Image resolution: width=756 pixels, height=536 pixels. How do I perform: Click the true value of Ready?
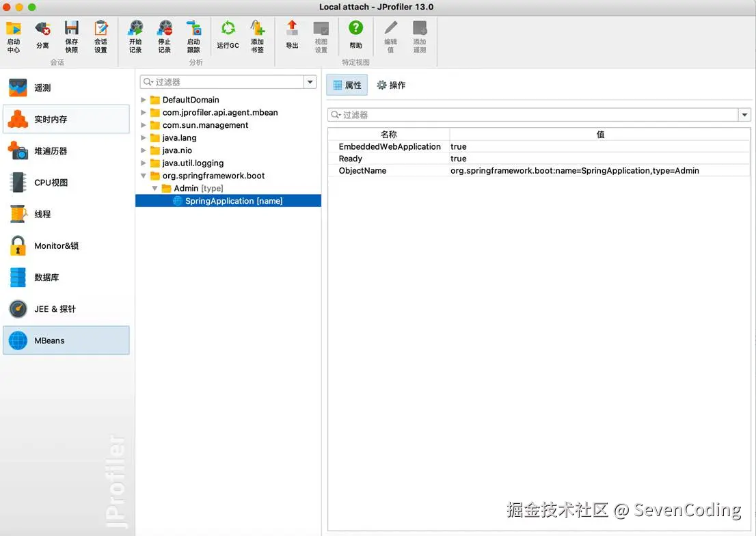click(459, 158)
